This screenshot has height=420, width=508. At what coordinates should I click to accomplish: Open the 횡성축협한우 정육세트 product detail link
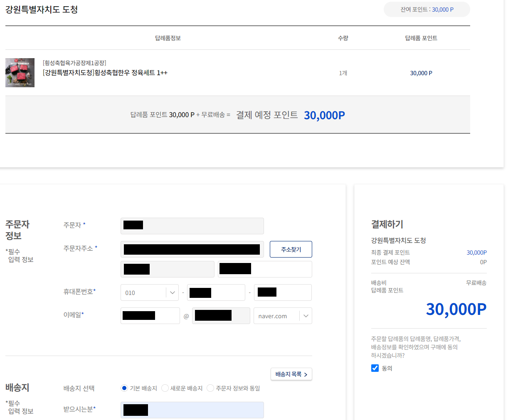[104, 72]
